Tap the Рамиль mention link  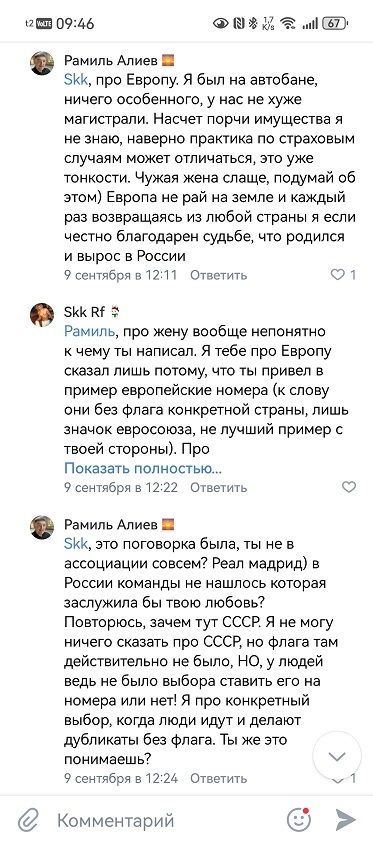point(89,331)
